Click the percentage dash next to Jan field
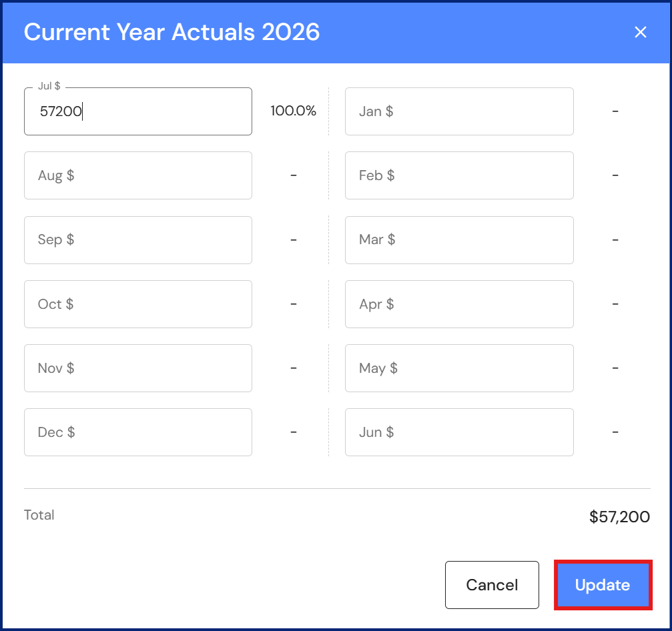 coord(615,111)
